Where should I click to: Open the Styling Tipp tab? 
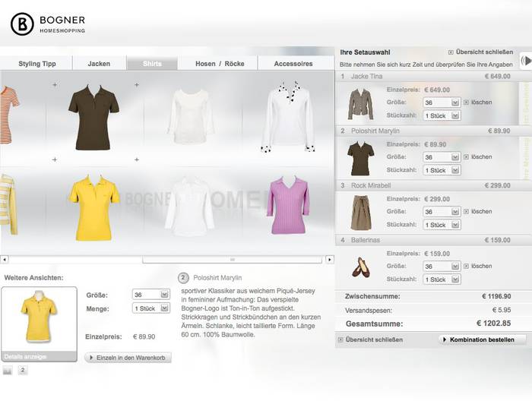(x=37, y=64)
